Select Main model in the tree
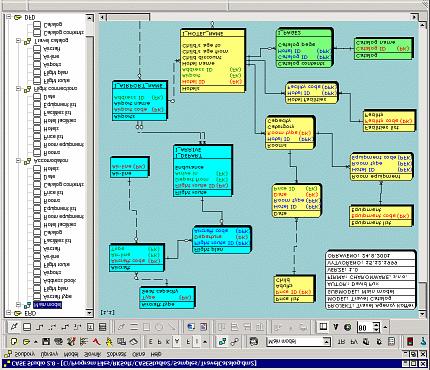The image size is (430, 370). point(47,305)
